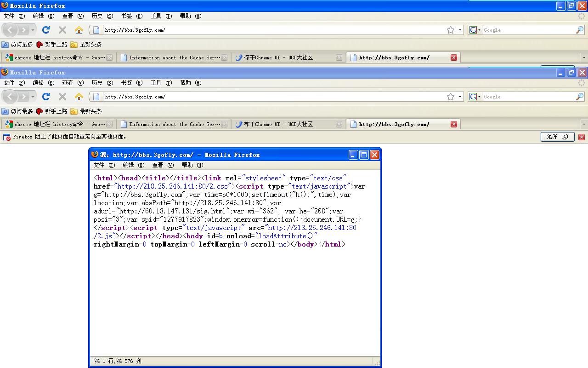Open 帮助 menu in source viewer window
Image resolution: width=588 pixels, height=368 pixels.
point(192,165)
